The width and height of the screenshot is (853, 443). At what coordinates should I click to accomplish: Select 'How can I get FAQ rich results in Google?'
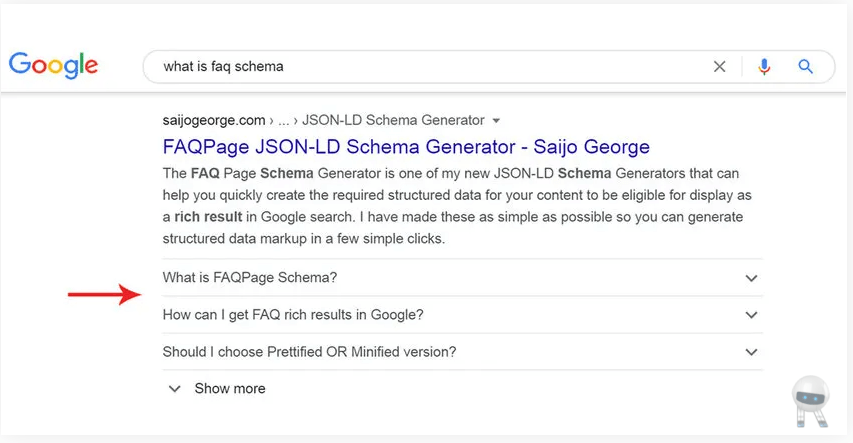[293, 315]
